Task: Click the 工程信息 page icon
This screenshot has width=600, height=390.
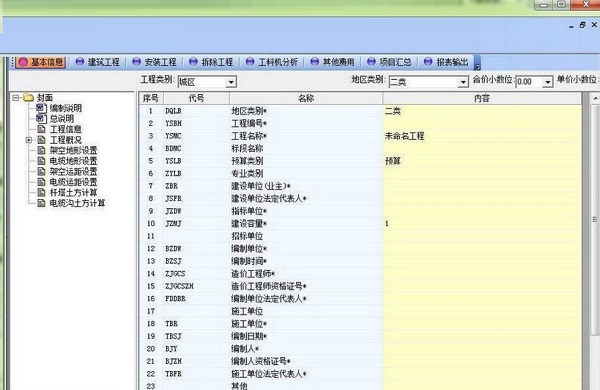Action: (x=41, y=129)
